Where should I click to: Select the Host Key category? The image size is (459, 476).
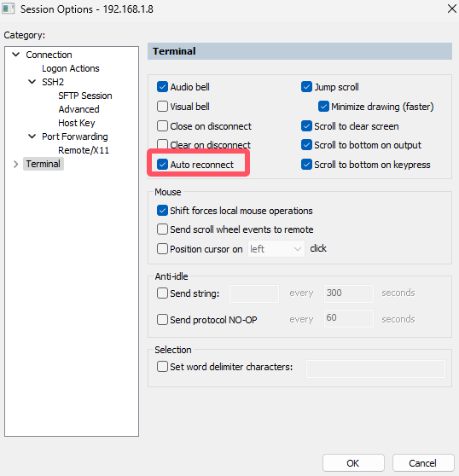[77, 123]
